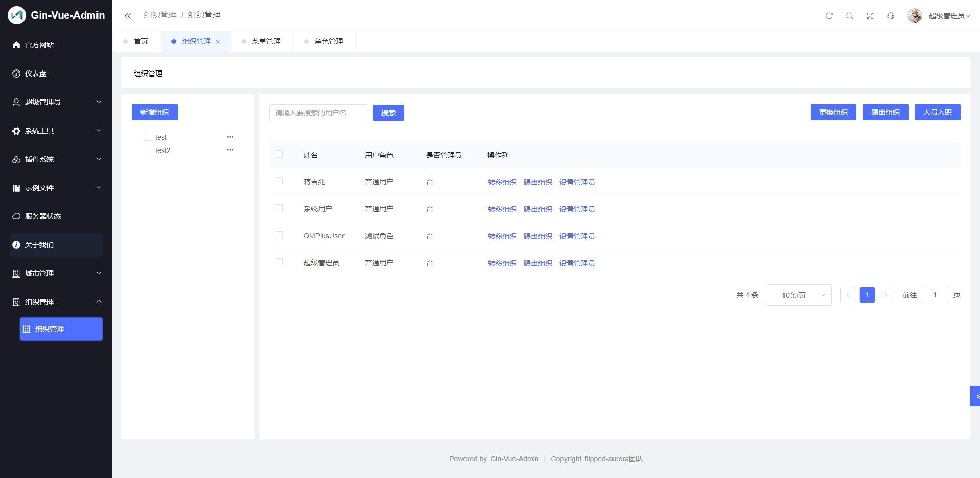Expand 城市管理 sidebar menu

coord(56,273)
